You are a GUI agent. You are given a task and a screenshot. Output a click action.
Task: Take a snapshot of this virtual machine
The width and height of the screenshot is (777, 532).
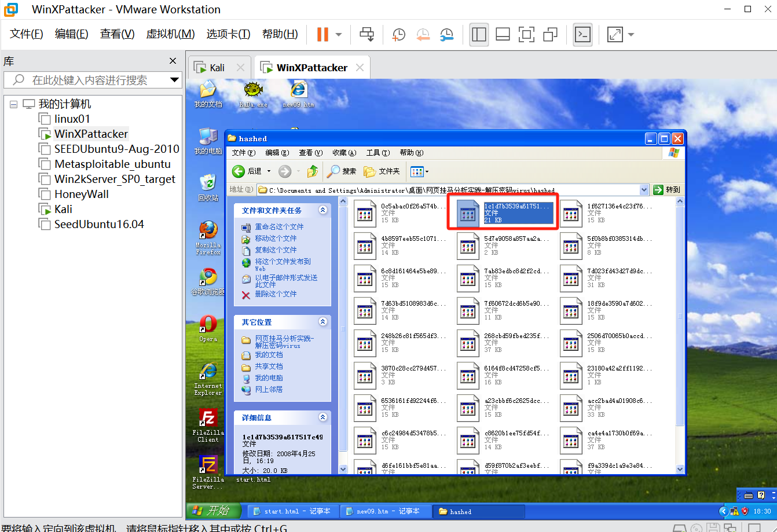click(x=399, y=35)
